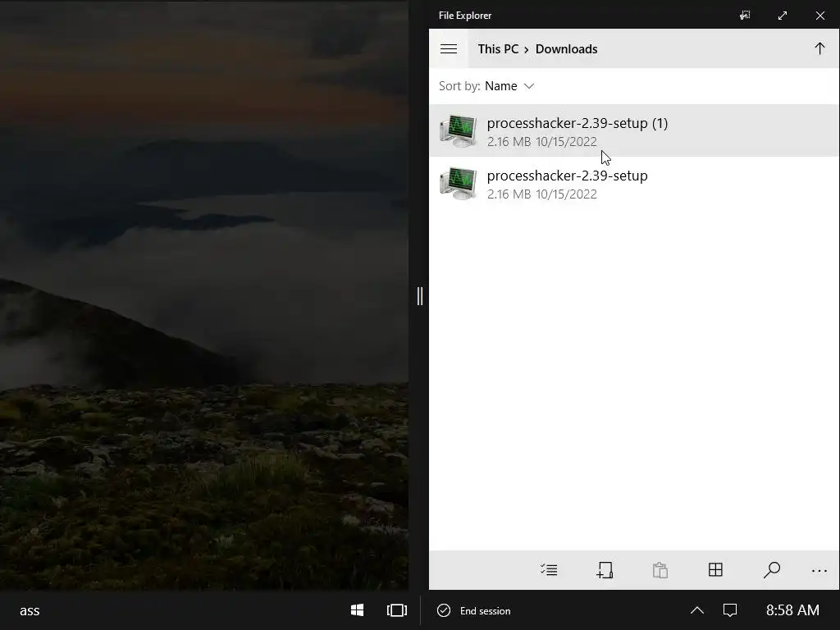Show hidden system tray icons chevron
Screen dimensions: 840x630
(x=697, y=610)
